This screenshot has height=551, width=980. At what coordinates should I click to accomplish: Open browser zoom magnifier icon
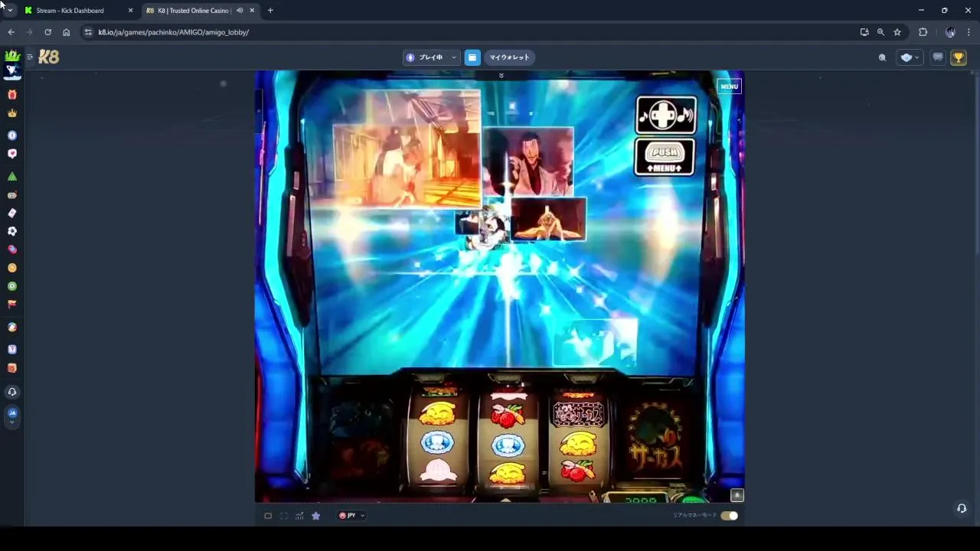(880, 32)
